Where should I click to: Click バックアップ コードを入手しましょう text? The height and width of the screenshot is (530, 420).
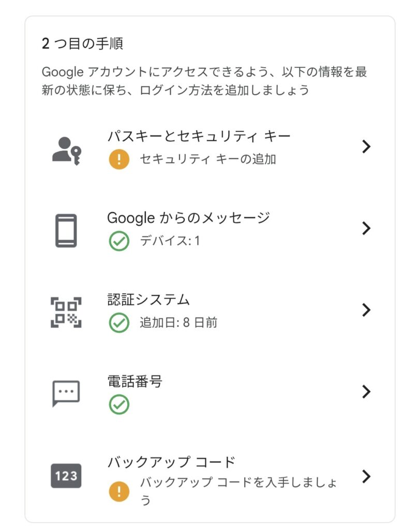coord(238,491)
